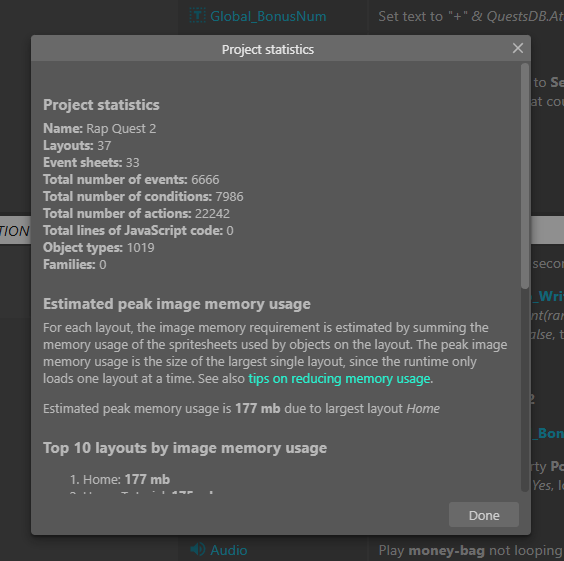Click the Done button
The image size is (564, 561).
click(484, 515)
